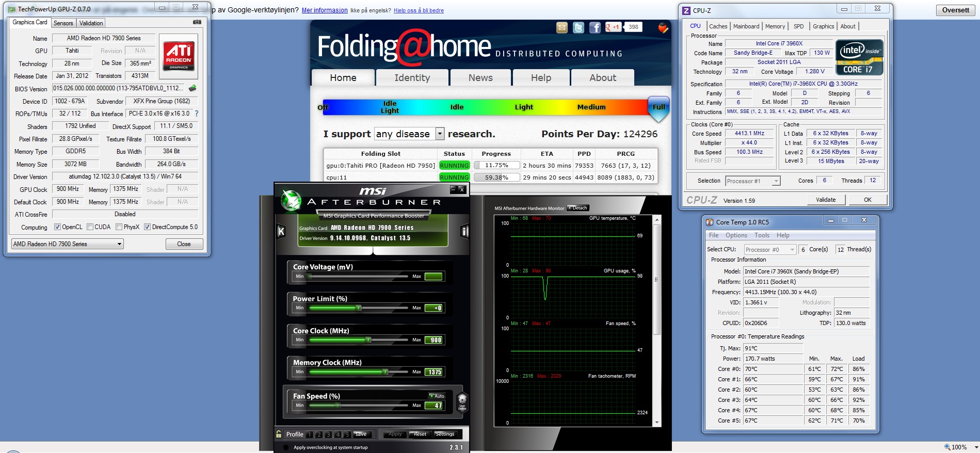Screen dimensions: 980x453
Task: Click the email share icon on Folding@home
Action: pos(562,27)
